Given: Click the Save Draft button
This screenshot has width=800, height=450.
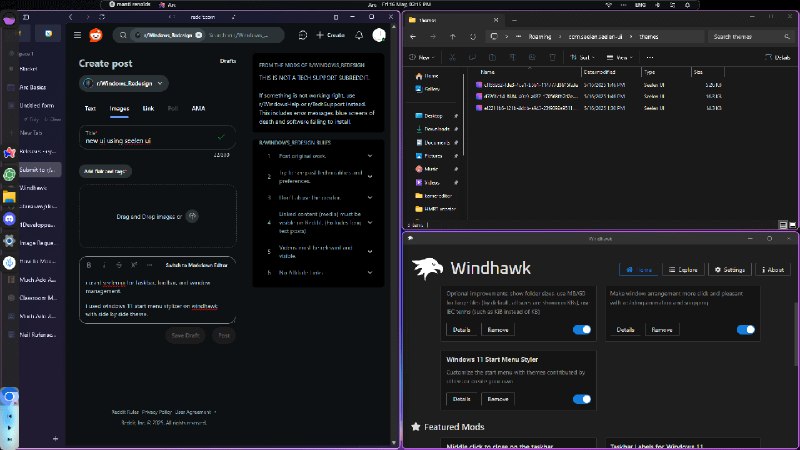Looking at the screenshot, I should coord(185,335).
